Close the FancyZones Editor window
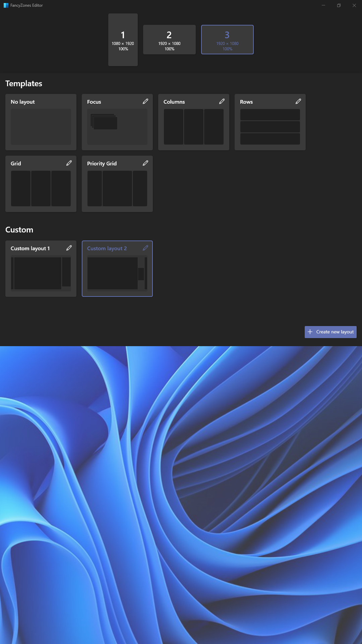 pyautogui.click(x=354, y=5)
